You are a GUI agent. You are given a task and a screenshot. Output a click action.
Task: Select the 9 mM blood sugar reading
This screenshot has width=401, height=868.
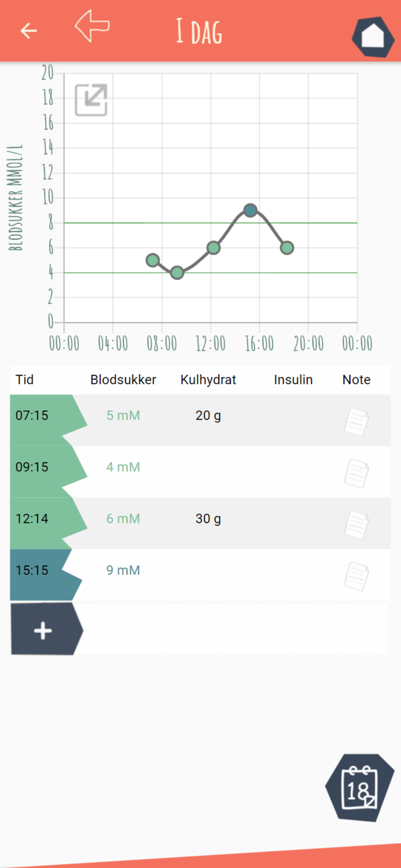click(123, 570)
